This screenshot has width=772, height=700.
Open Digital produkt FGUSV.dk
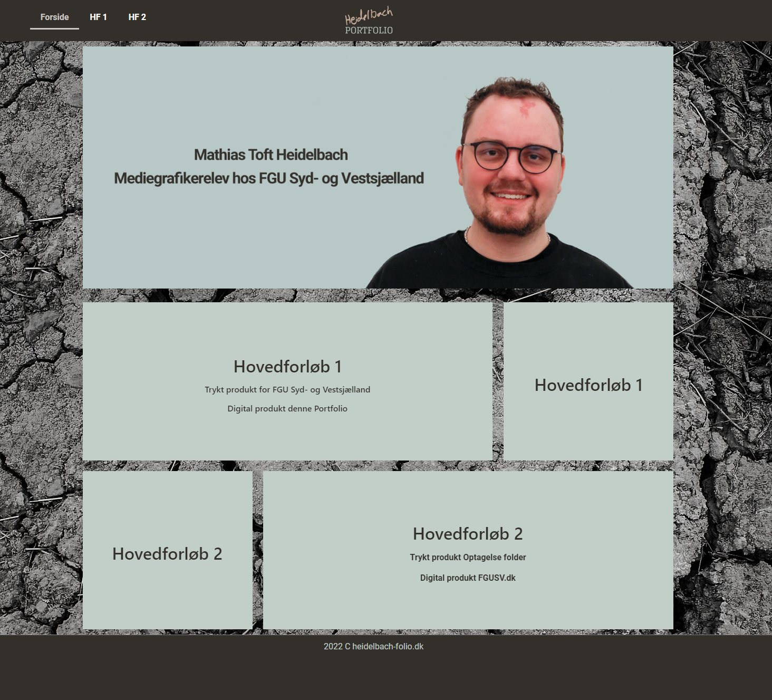tap(468, 578)
